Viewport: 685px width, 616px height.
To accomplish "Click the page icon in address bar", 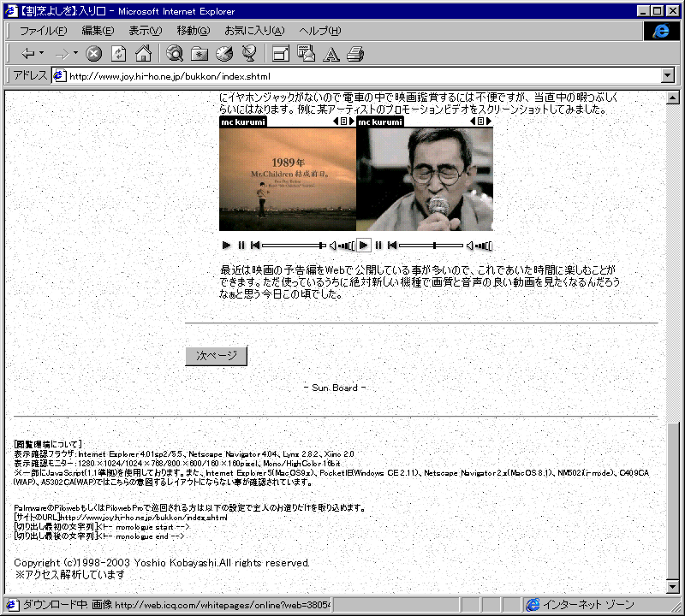I will (x=59, y=76).
